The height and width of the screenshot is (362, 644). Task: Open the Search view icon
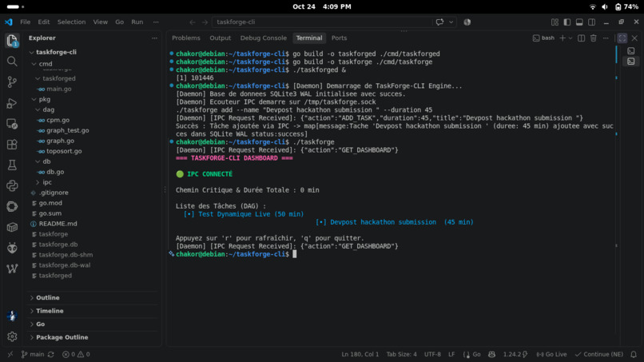click(12, 62)
